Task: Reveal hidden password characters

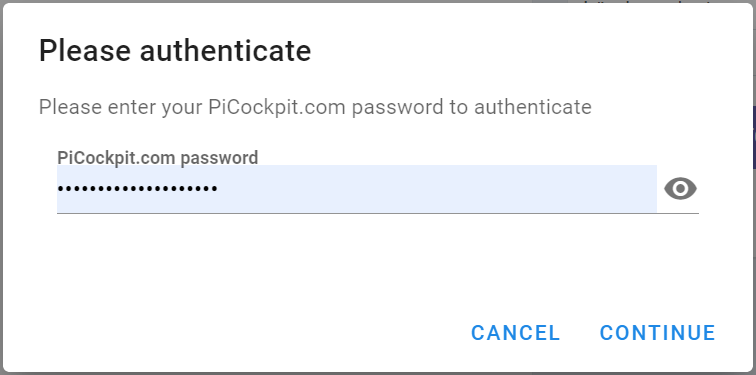Action: click(x=680, y=188)
